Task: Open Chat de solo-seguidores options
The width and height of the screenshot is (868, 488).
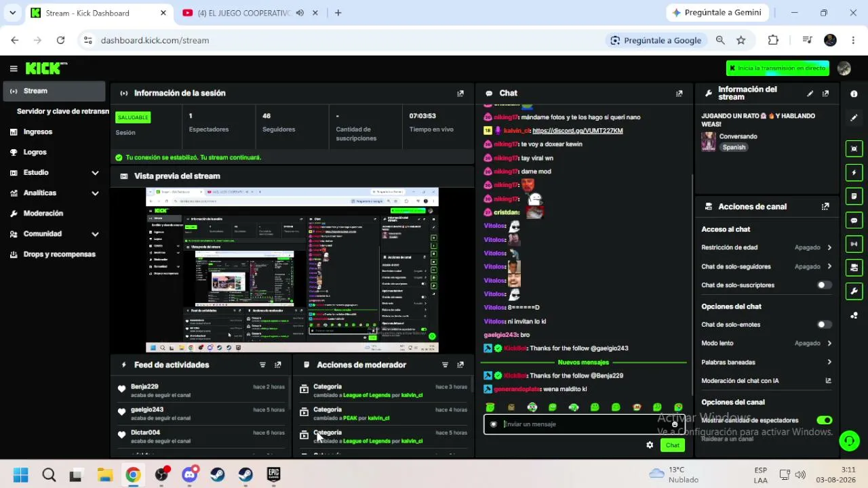Action: coord(766,266)
